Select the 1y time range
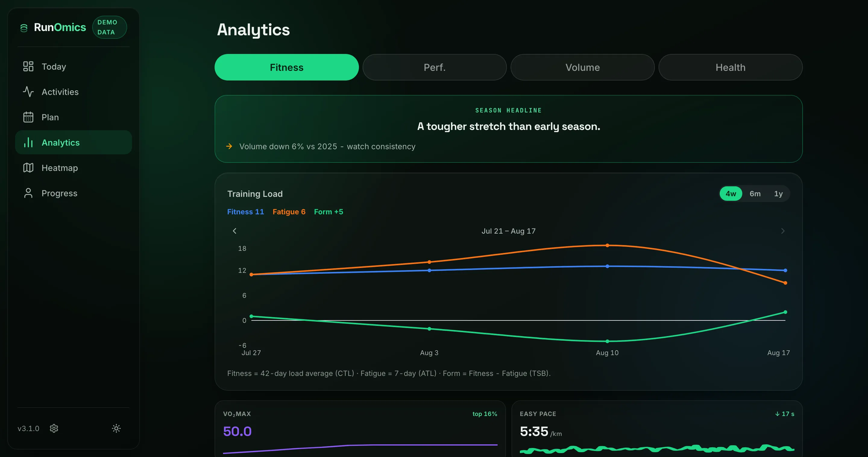 [x=778, y=194]
